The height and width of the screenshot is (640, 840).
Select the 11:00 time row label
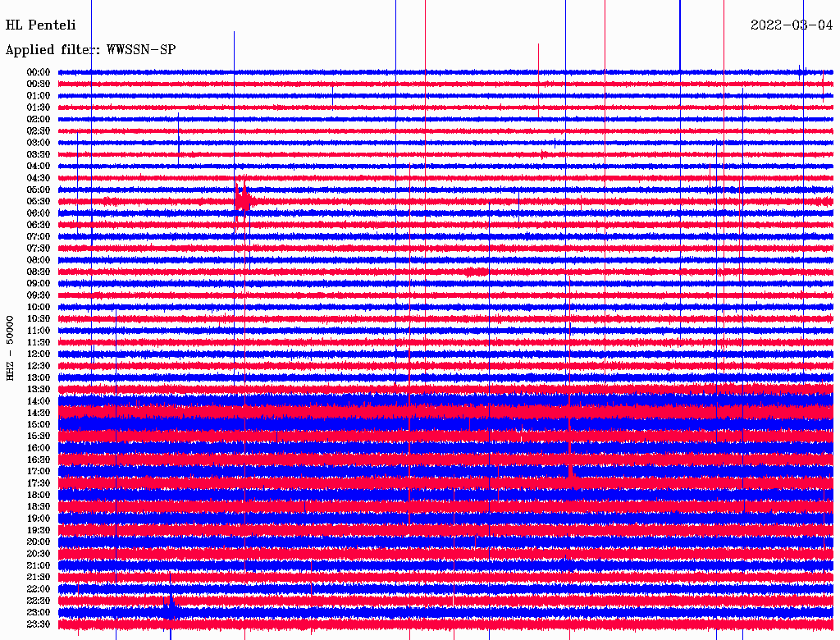(x=39, y=330)
